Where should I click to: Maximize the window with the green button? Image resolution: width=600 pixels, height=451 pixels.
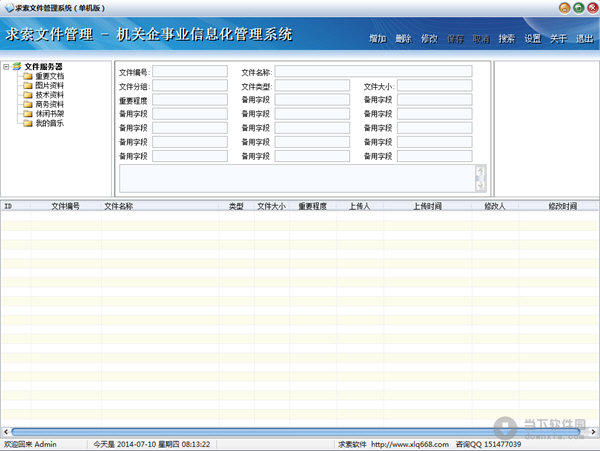579,8
